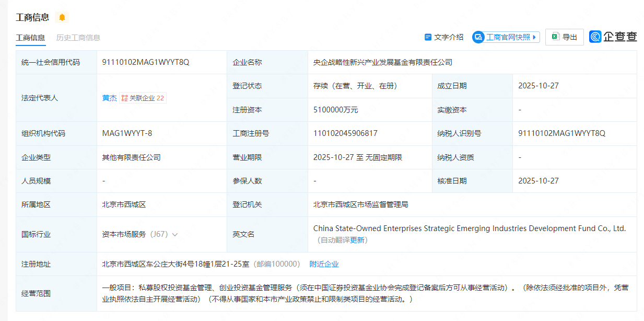Select the credit code 91110102MAG1WYYT8Q in 统一社会信用代码 row
Screen dimensions: 644x321
click(146, 62)
